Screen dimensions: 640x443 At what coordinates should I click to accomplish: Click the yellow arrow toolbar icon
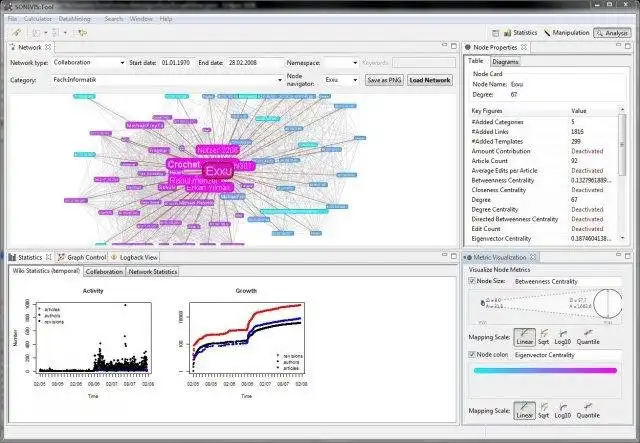82,33
